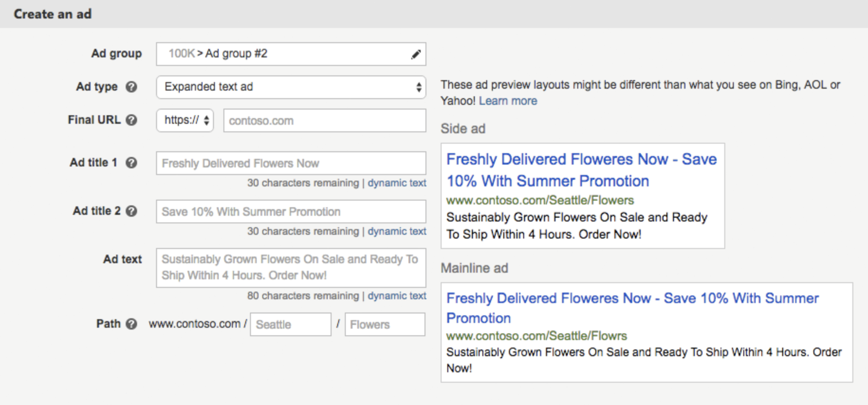Focus the Ad text textarea
Screen dimensions: 868x405
coord(291,267)
